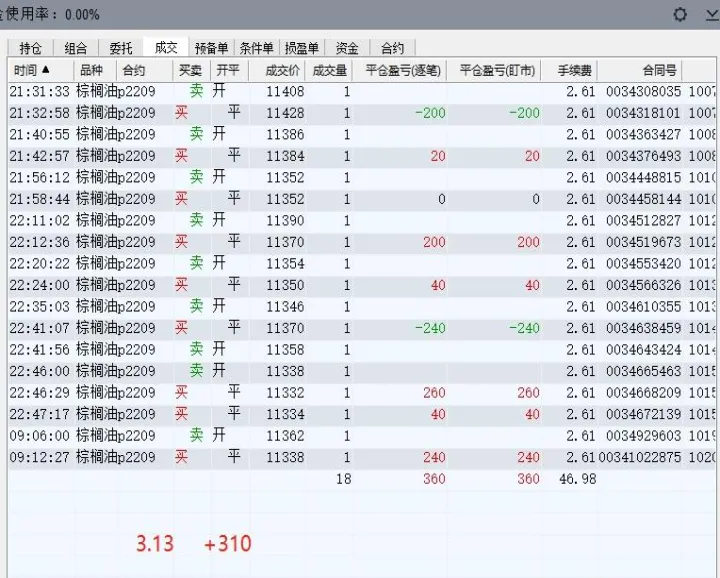This screenshot has width=720, height=578.
Task: Click the price 11408 cell
Action: coord(285,91)
